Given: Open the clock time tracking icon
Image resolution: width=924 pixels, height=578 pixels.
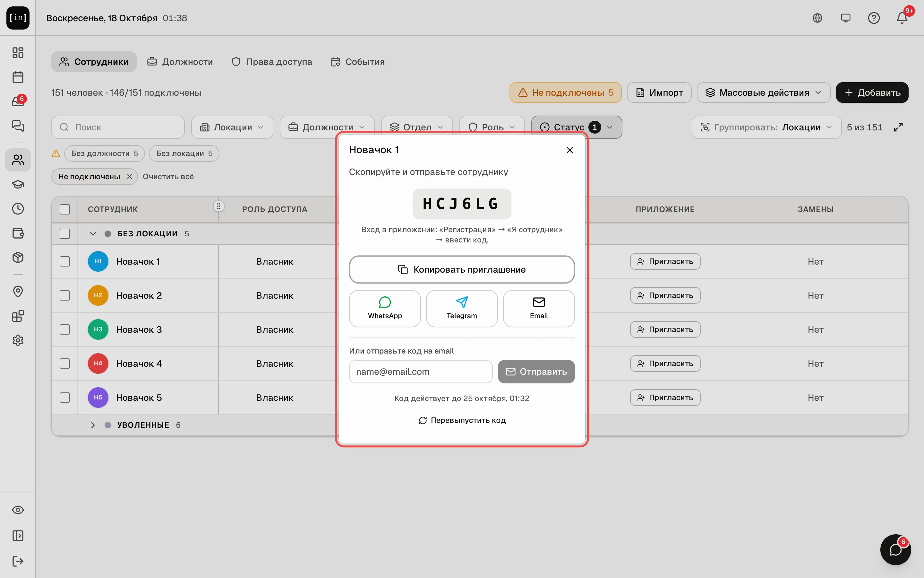Looking at the screenshot, I should tap(18, 209).
